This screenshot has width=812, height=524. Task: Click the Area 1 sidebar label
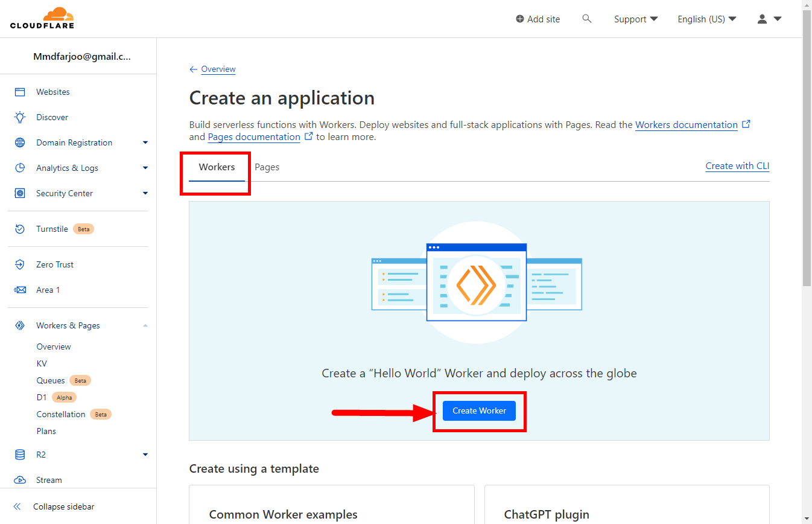click(x=48, y=290)
